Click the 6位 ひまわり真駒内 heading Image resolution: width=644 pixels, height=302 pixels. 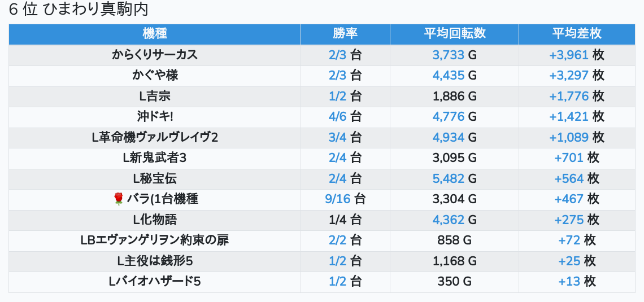[x=79, y=10]
